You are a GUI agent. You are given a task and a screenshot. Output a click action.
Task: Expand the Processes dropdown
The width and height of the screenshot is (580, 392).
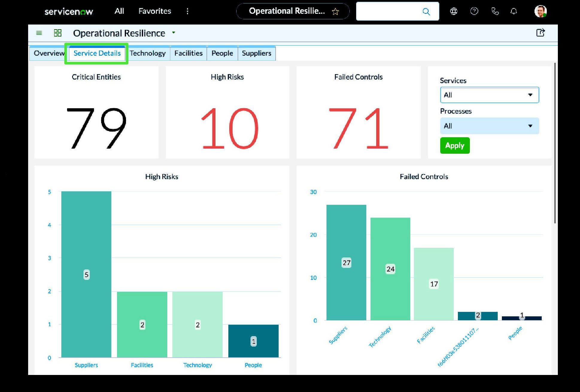coord(490,126)
